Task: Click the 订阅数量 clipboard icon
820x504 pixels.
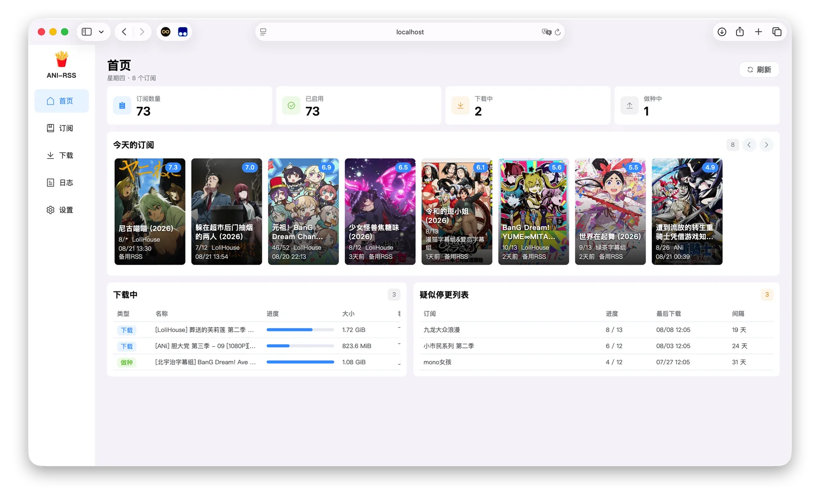Action: [122, 106]
